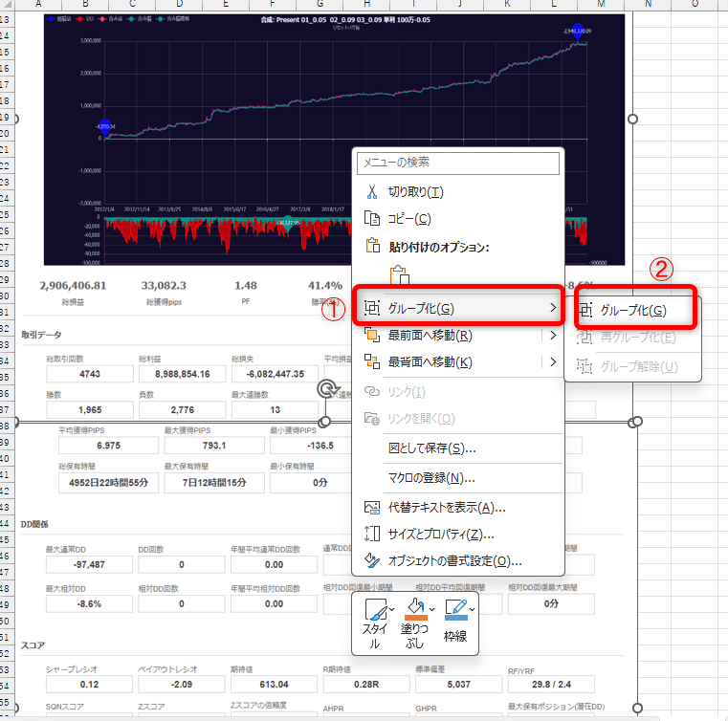The width and height of the screenshot is (728, 721).
Task: Click グループ化(G) in the submenu
Action: [633, 310]
